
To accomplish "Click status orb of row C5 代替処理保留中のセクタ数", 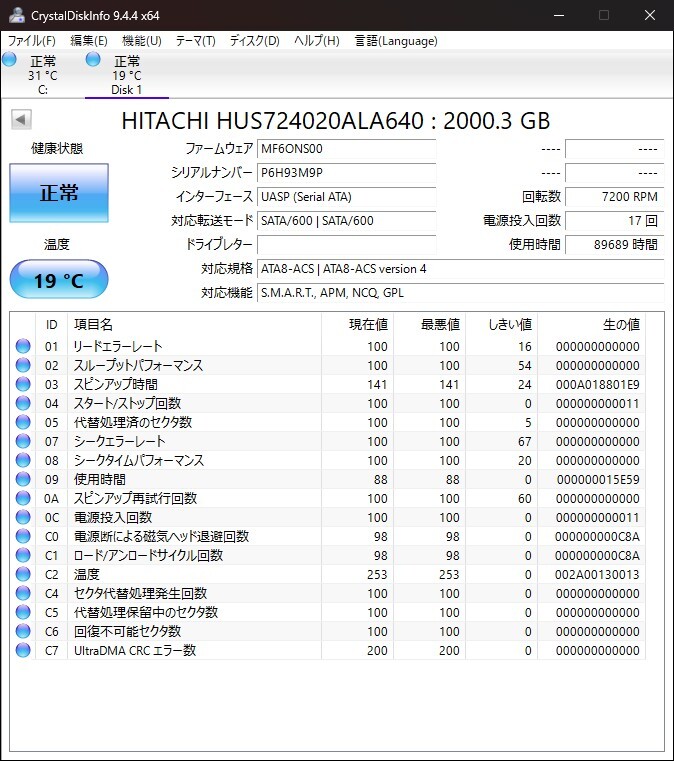I will 23,612.
